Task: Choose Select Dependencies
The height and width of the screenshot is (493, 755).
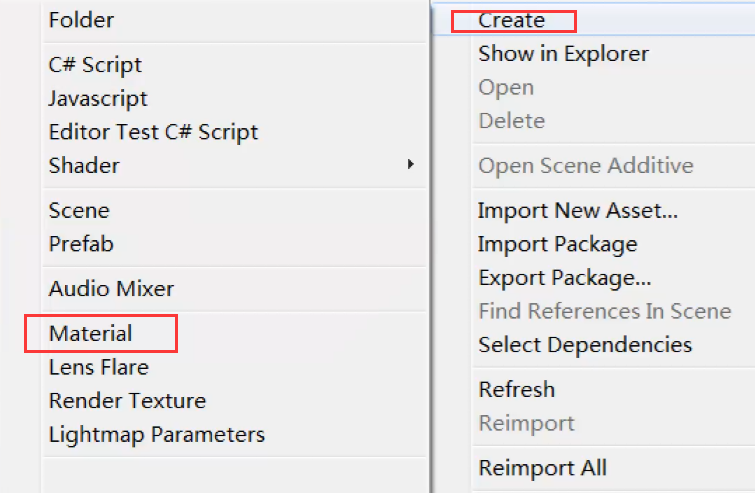Action: (x=585, y=345)
